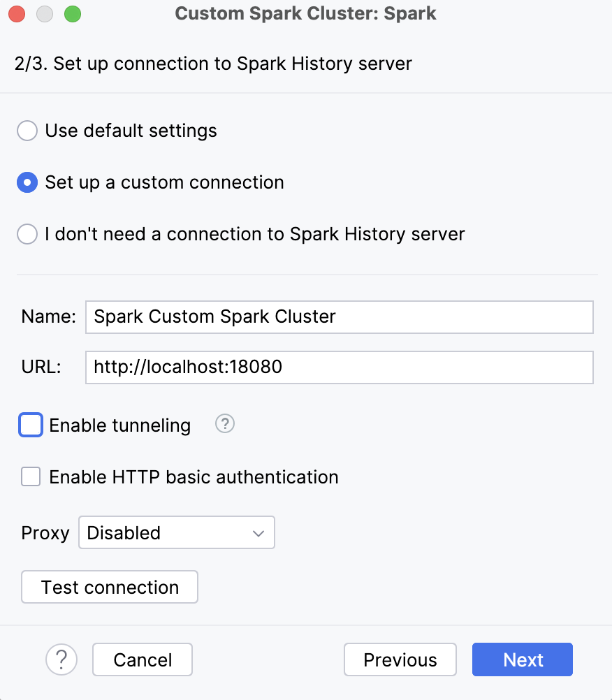Click the gray minimize traffic light button
The image size is (612, 700).
point(45,13)
